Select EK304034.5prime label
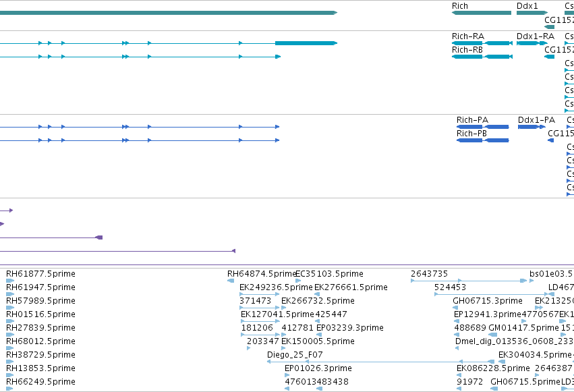Image resolution: width=574 pixels, height=392 pixels. point(535,355)
